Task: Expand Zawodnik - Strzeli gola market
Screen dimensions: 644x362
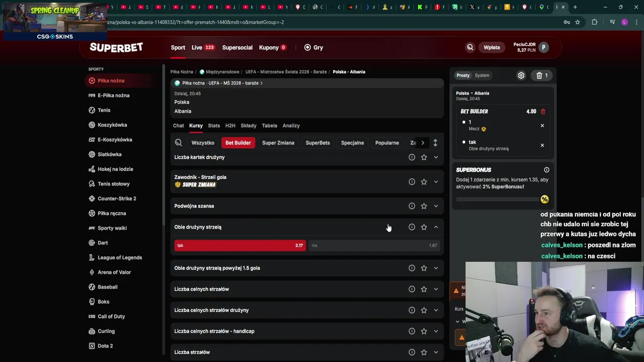Action: pos(436,182)
